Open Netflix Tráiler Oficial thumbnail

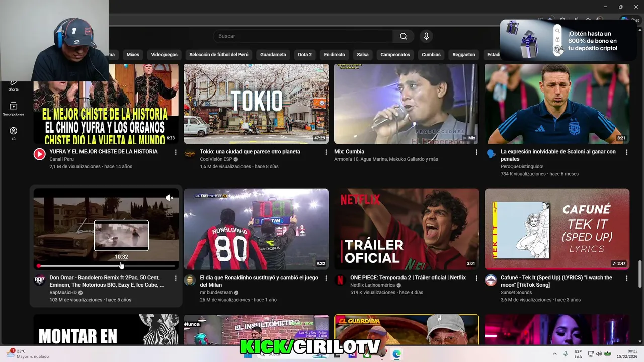407,229
